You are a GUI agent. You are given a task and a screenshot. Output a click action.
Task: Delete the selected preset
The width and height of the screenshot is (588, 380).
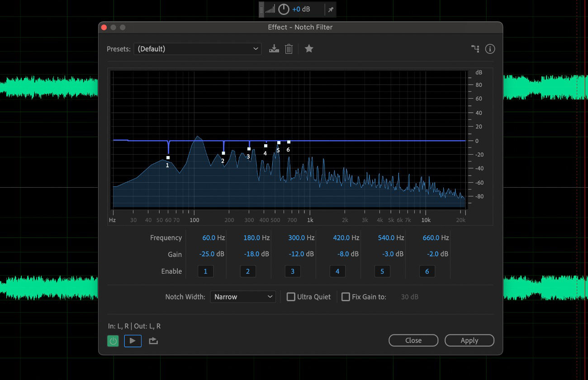(x=289, y=48)
